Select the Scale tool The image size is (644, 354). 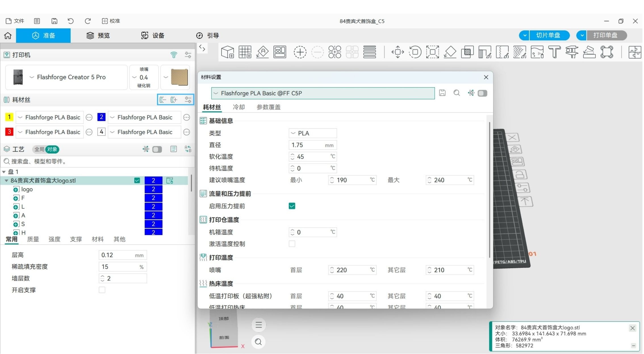432,52
